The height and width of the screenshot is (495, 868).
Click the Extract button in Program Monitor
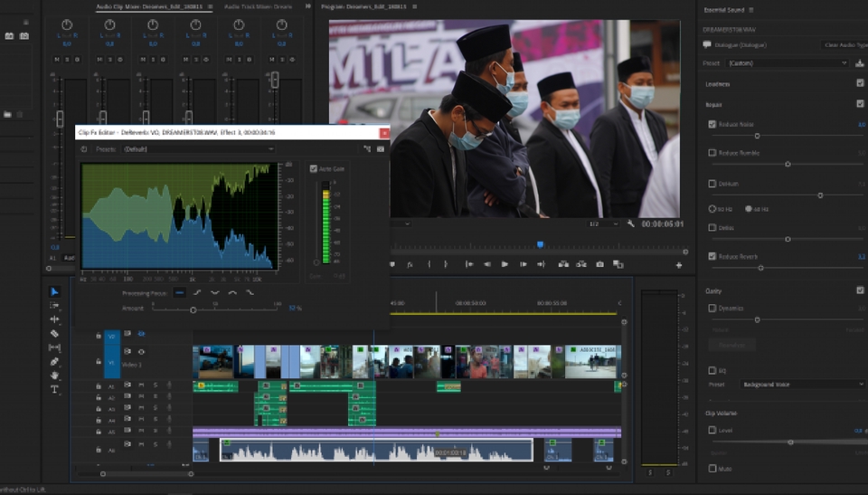point(581,264)
